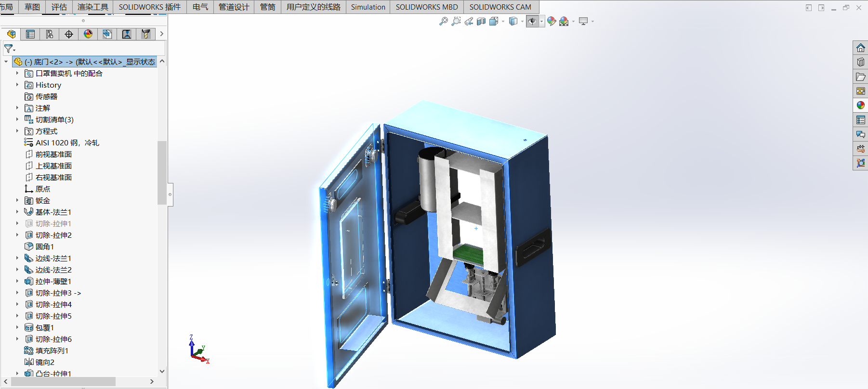Expand the History node

(x=17, y=85)
